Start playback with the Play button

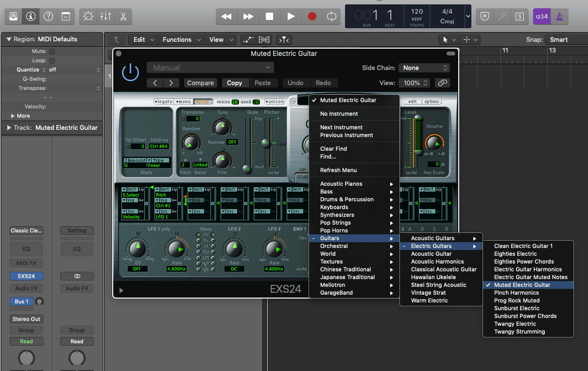[x=291, y=16]
